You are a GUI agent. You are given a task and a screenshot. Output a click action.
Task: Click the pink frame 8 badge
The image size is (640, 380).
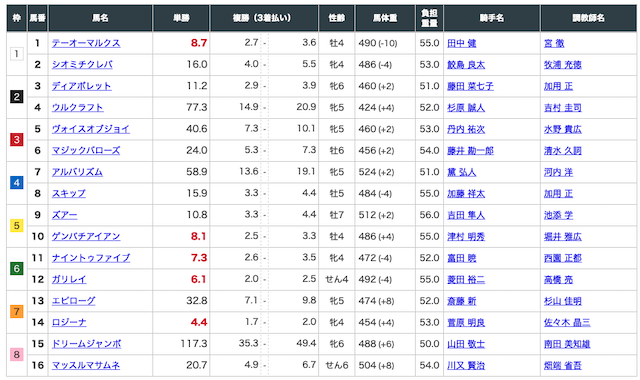[x=16, y=354]
